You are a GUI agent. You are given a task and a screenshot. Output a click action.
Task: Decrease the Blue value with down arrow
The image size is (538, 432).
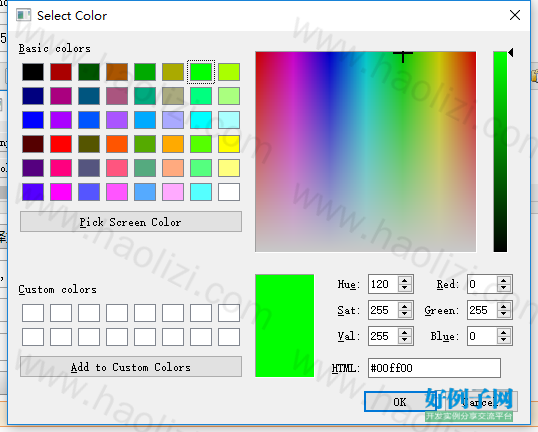504,340
